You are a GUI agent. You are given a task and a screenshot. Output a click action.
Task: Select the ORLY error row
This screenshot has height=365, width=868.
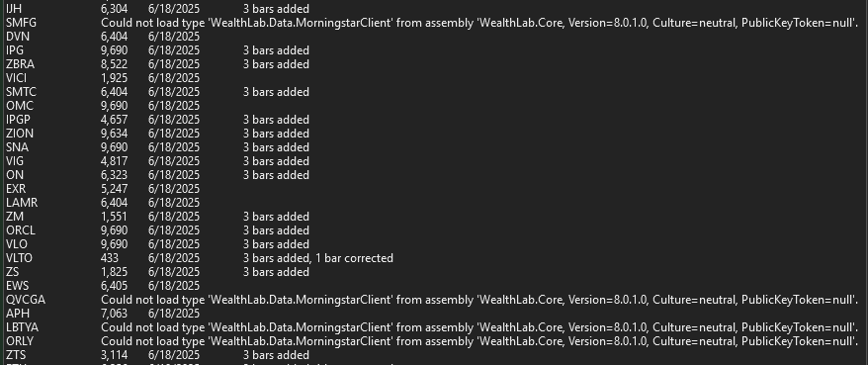tap(434, 341)
